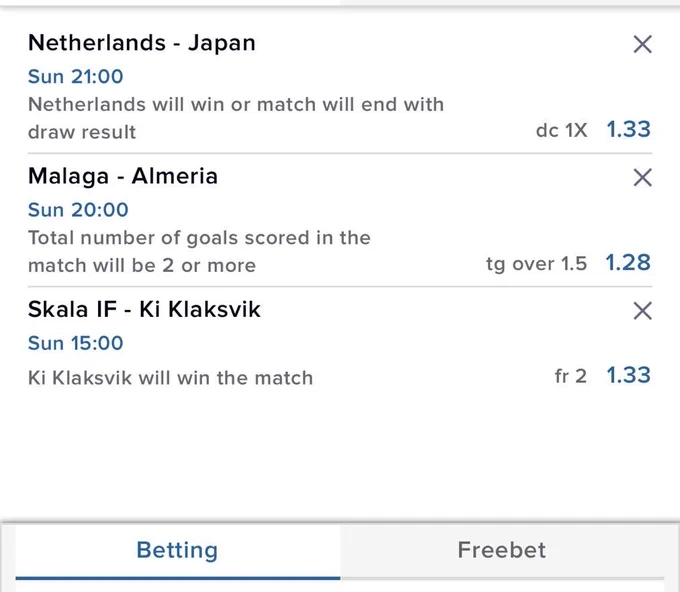The height and width of the screenshot is (592, 680).
Task: Open the Malaga - Almeria match title
Action: 123,177
